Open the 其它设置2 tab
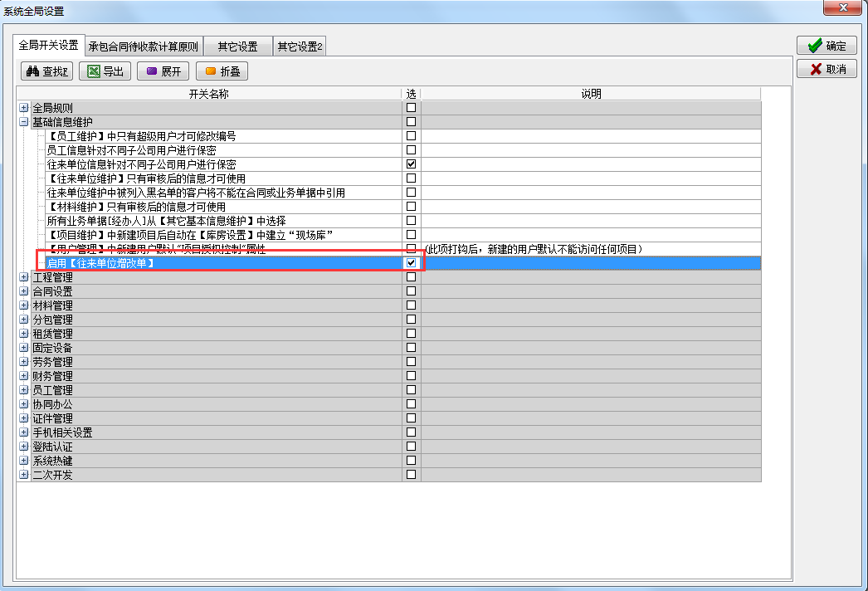The height and width of the screenshot is (591, 868). pyautogui.click(x=300, y=46)
